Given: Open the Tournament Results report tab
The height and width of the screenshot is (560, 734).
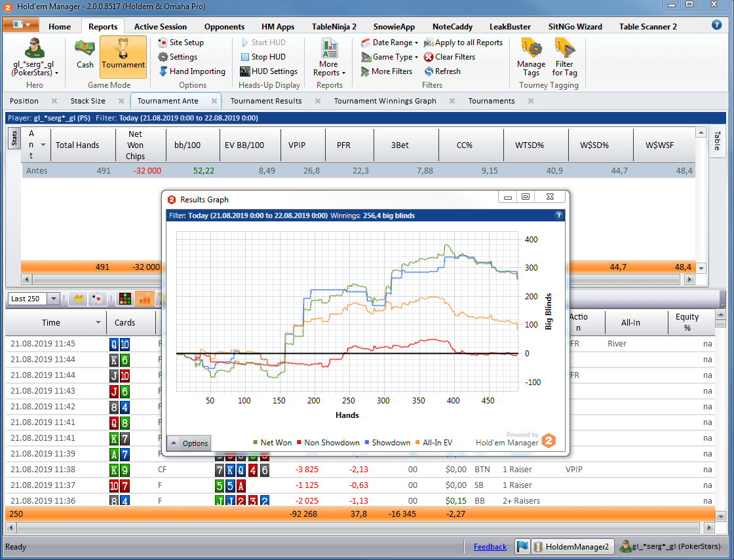Looking at the screenshot, I should click(x=266, y=101).
